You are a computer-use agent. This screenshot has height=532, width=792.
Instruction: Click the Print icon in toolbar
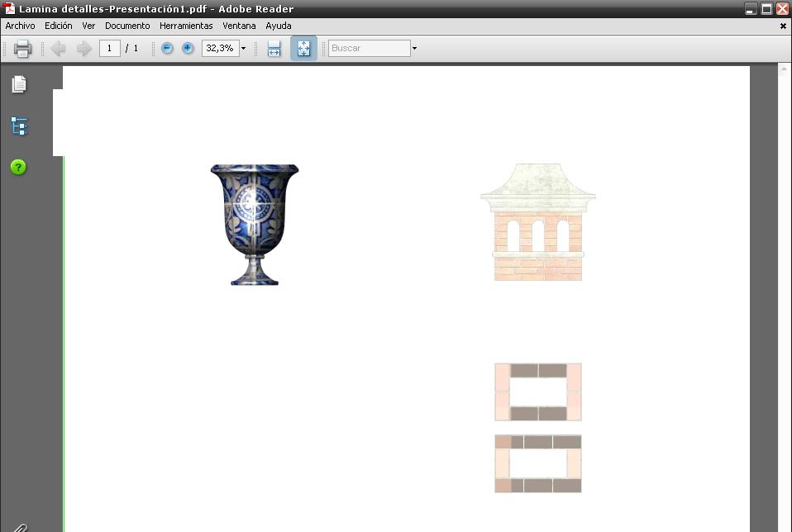[x=22, y=49]
